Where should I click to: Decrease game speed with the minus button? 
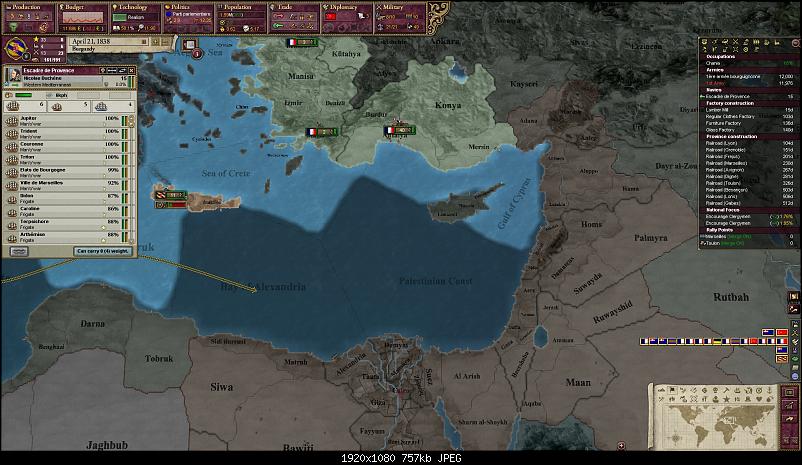coord(167,41)
